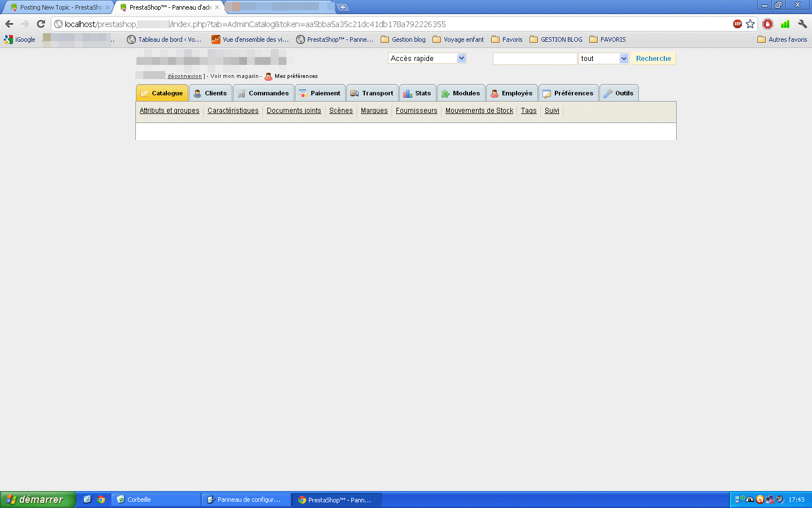
Task: Open the 'tout' search scope dropdown
Action: click(x=603, y=58)
